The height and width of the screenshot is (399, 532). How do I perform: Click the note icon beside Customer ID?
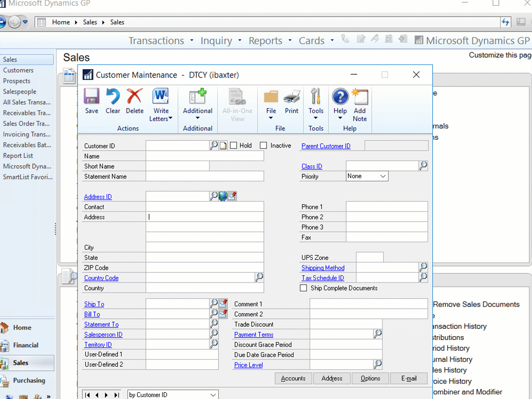coord(223,146)
